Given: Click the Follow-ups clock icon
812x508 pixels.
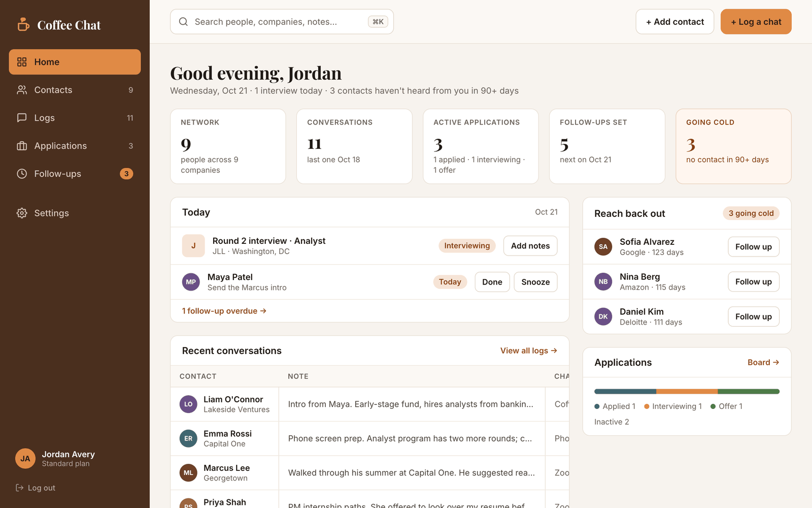Looking at the screenshot, I should click(22, 174).
